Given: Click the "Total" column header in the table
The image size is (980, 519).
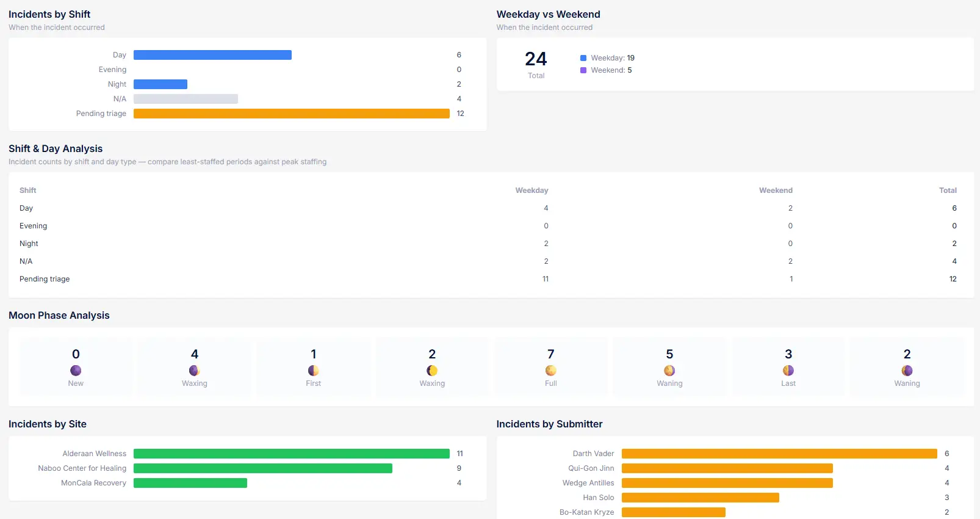Looking at the screenshot, I should tap(948, 191).
